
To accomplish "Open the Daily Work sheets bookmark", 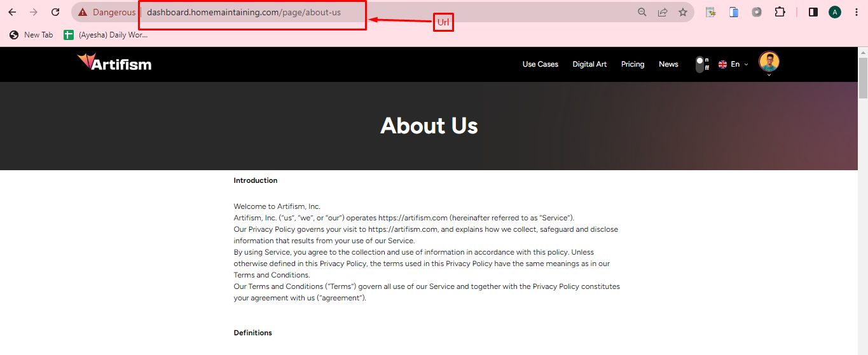I will pos(106,35).
